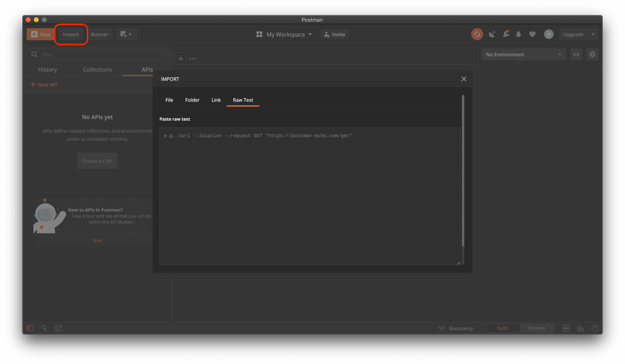Toggle the sidebar visibility icon
This screenshot has width=625, height=364.
tap(30, 328)
